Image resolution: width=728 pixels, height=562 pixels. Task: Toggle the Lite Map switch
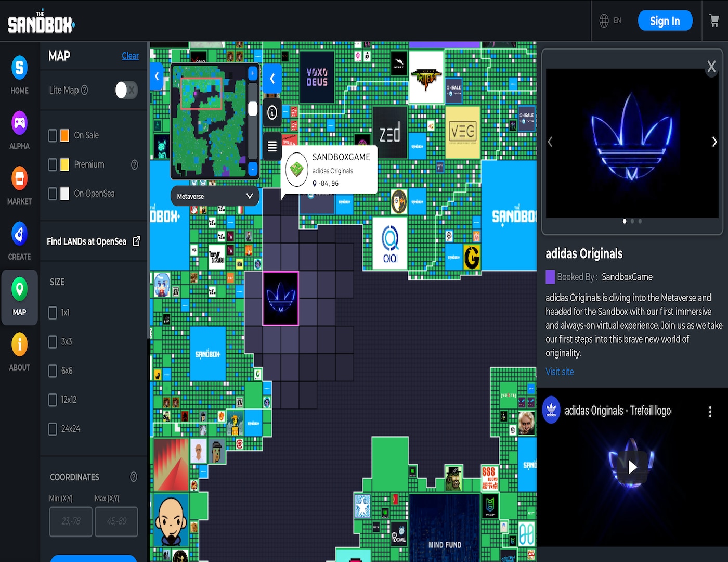[x=126, y=90]
